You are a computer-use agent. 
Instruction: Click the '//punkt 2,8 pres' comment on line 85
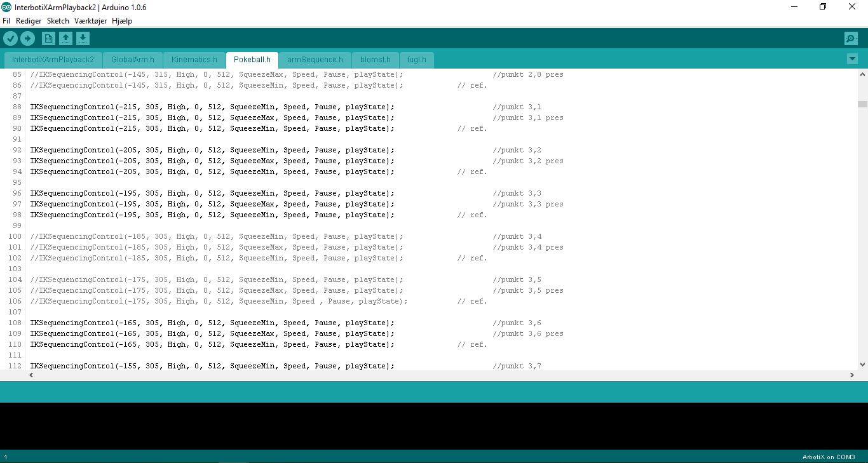pyautogui.click(x=528, y=74)
